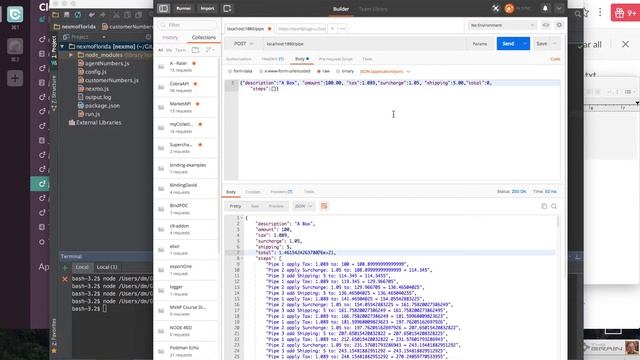Click environment quick look eye icon

click(546, 25)
